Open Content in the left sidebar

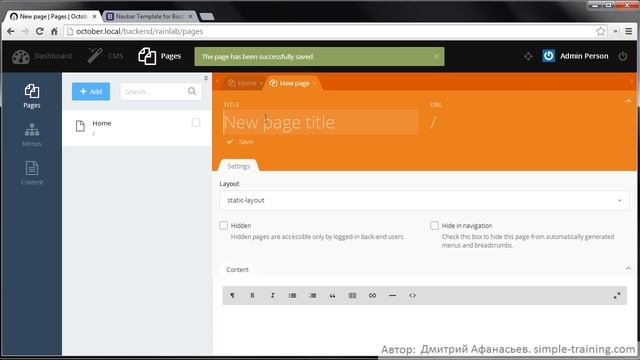coord(32,173)
